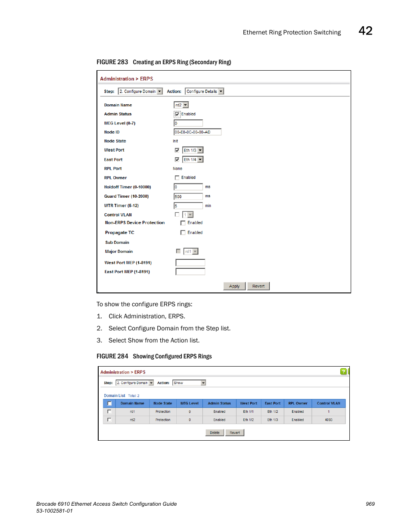Click the Node State column header
This screenshot has height=532, width=411.
pyautogui.click(x=163, y=404)
